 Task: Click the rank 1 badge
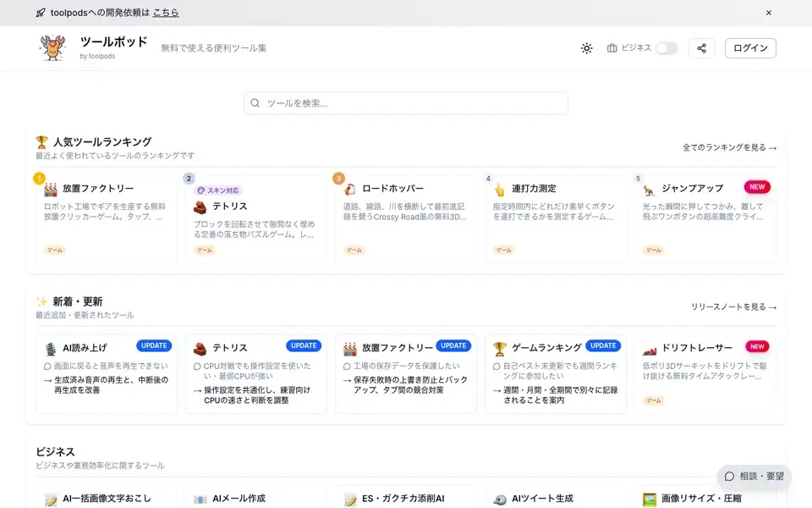(x=40, y=179)
